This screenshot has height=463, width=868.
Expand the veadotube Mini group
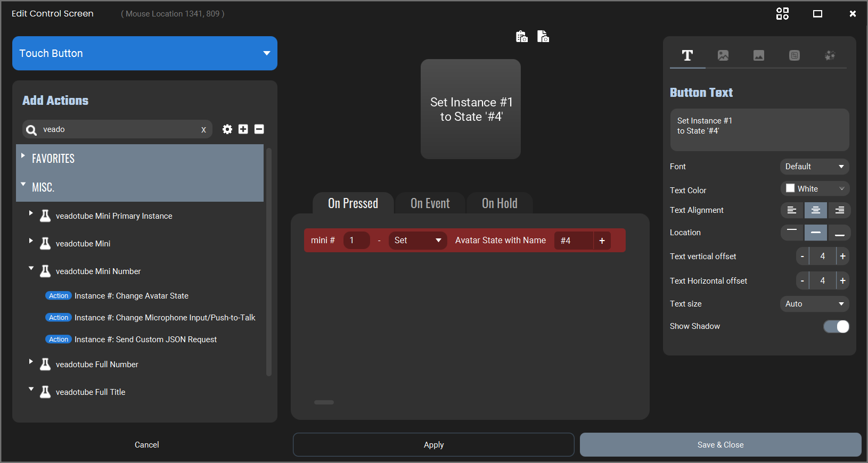(31, 241)
